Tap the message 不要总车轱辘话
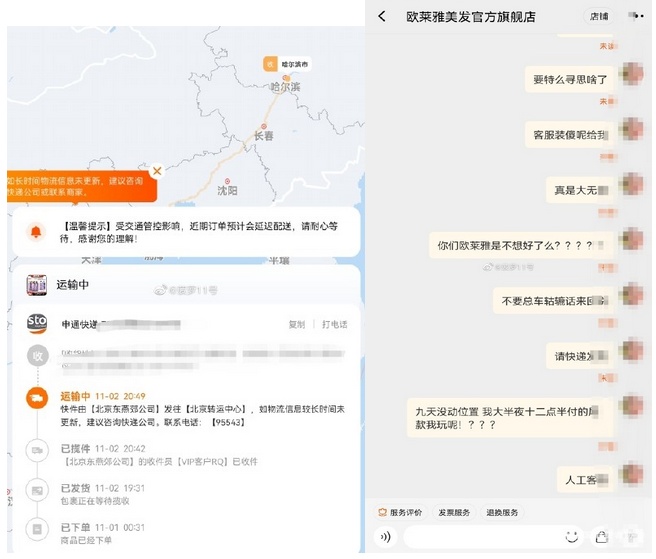The width and height of the screenshot is (656, 559). click(x=554, y=301)
